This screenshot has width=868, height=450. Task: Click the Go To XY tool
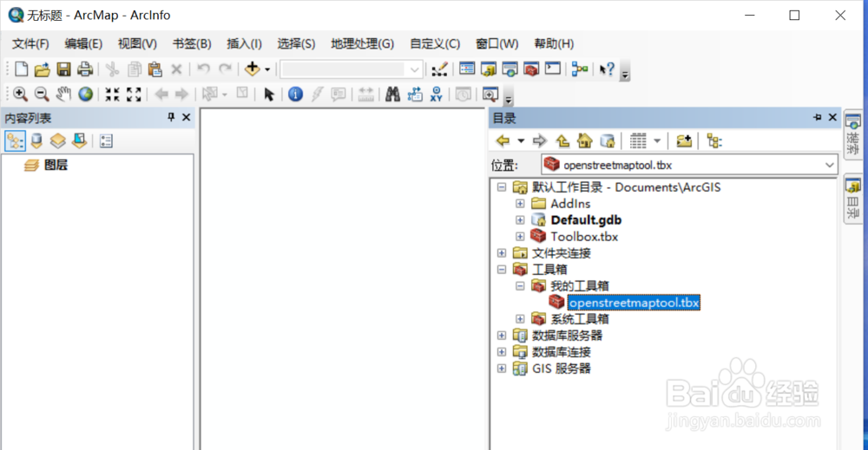[x=437, y=94]
